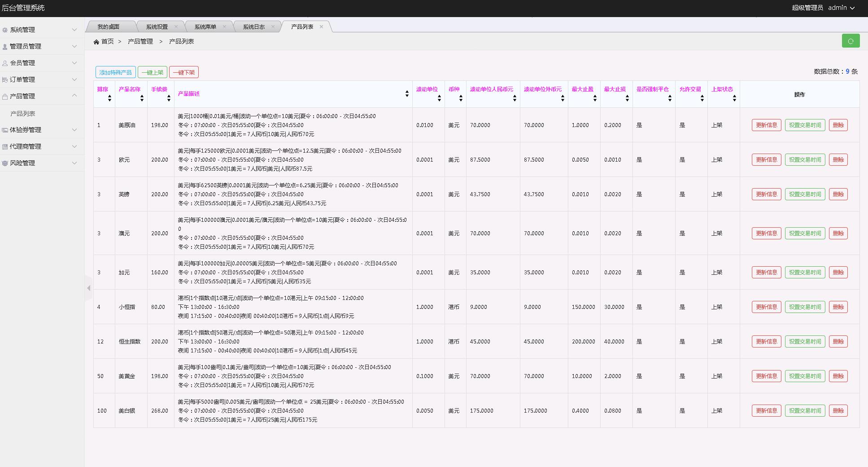Collapse 产品管理 menu chevron

[x=74, y=96]
